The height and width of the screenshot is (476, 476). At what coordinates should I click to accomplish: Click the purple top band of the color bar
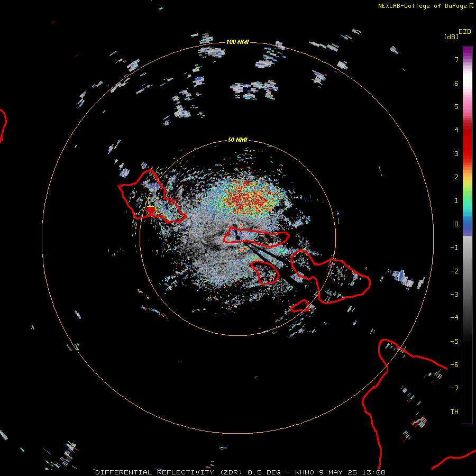467,52
